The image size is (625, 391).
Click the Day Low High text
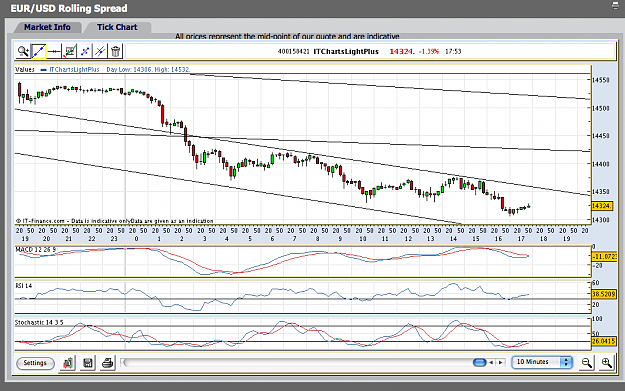point(148,69)
